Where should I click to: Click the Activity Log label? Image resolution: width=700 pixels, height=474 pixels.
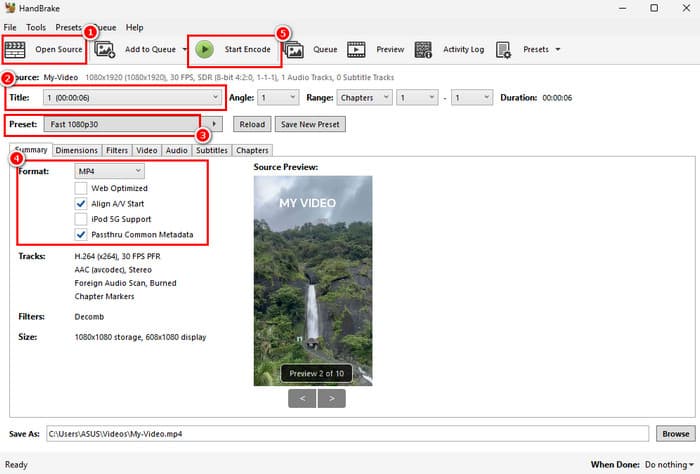pos(463,50)
